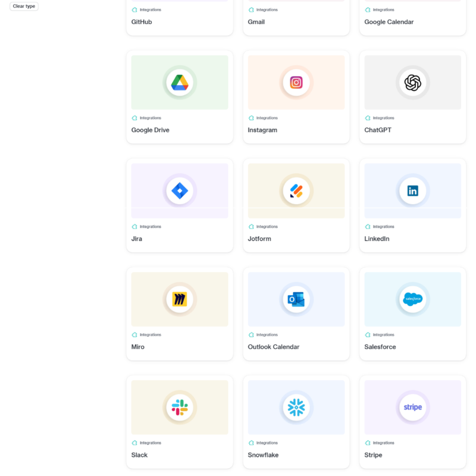Click the Google Drive logo icon
This screenshot has height=476, width=476.
click(x=180, y=83)
